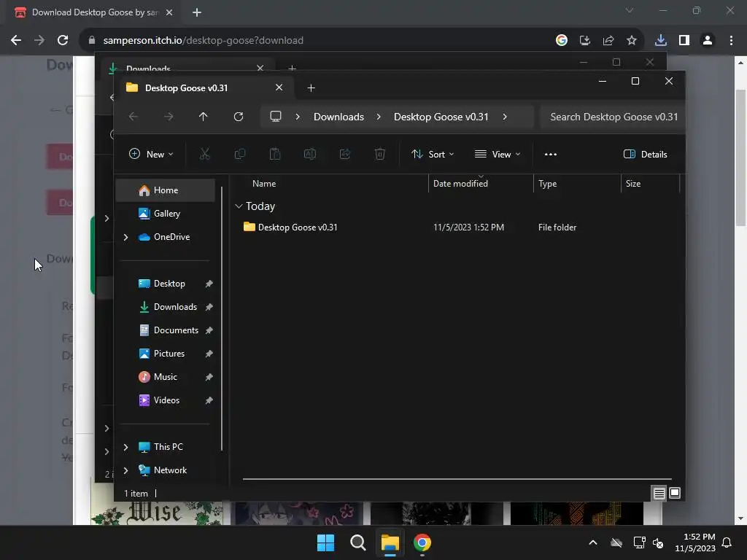Image resolution: width=747 pixels, height=560 pixels.
Task: Bookmark this page with the star icon
Action: pos(631,41)
